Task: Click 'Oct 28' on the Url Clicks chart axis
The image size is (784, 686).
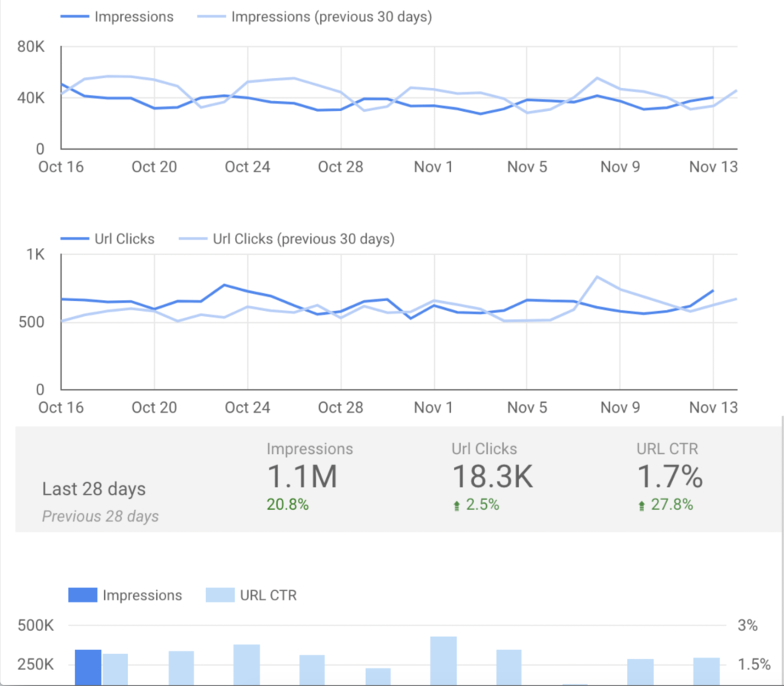Action: (x=341, y=407)
